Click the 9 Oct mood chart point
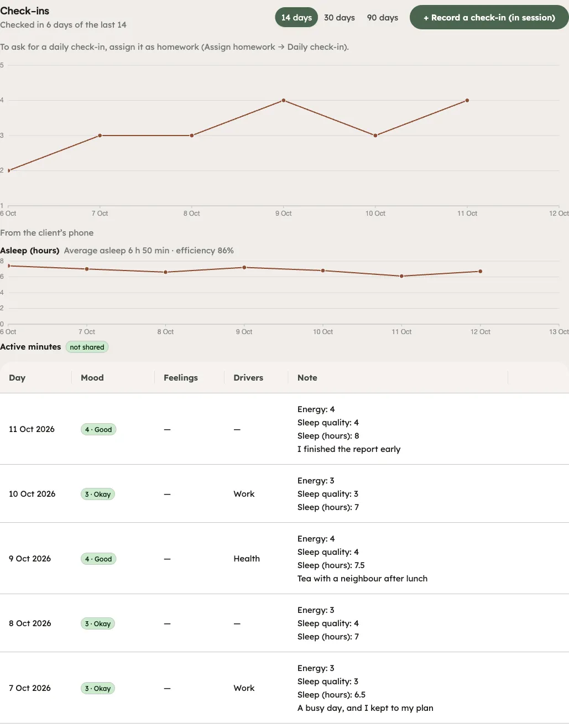The image size is (569, 728). 284,100
